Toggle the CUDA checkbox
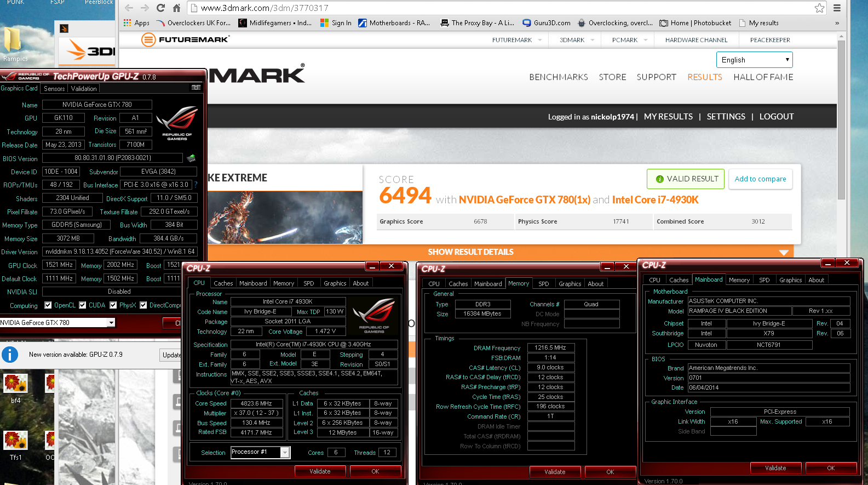 tap(83, 305)
